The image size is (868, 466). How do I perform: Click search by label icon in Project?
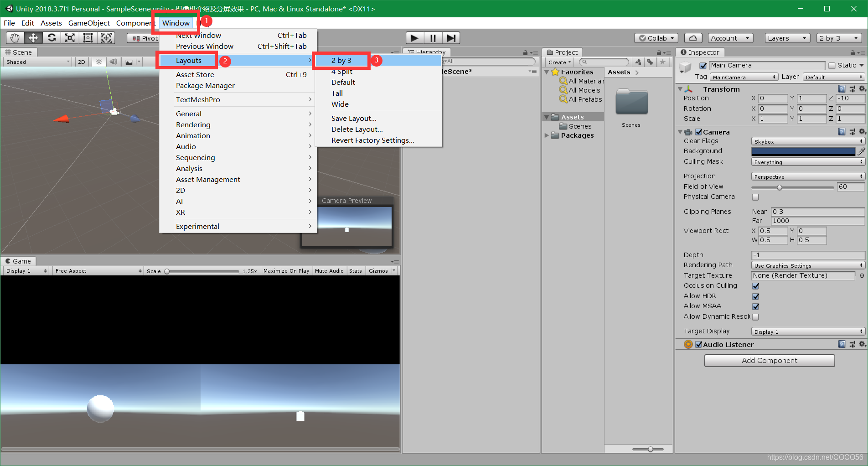click(x=650, y=62)
